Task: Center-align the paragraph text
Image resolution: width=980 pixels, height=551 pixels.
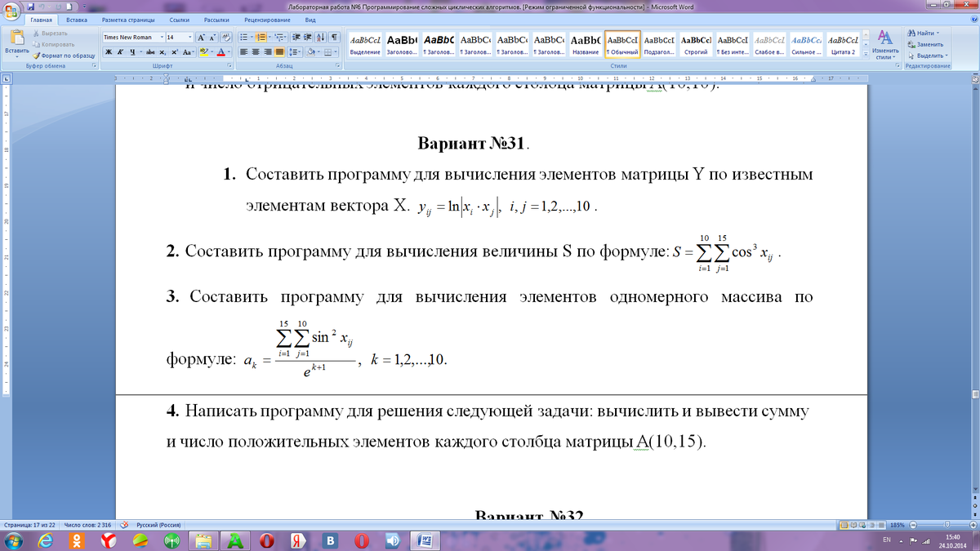Action: (256, 51)
